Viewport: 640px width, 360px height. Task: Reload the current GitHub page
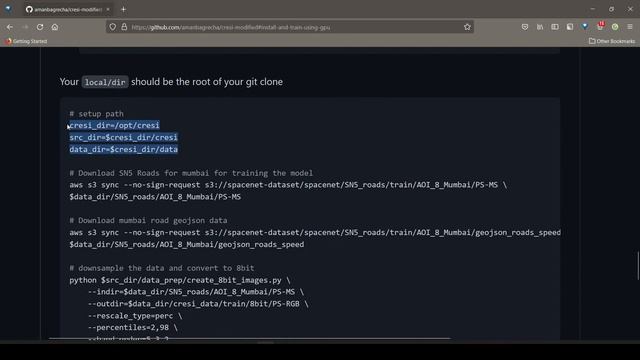click(x=40, y=27)
